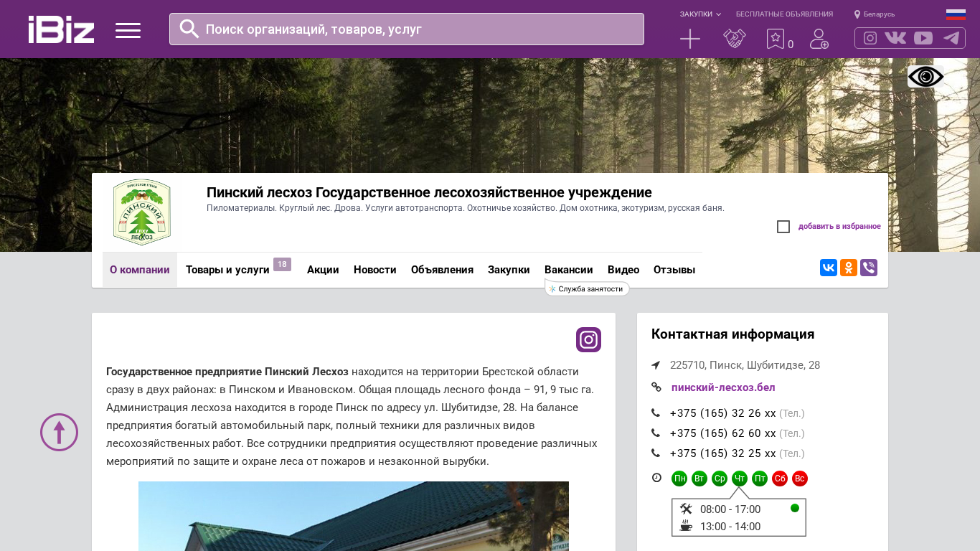
Task: Click the iBiz logo
Action: (x=61, y=29)
